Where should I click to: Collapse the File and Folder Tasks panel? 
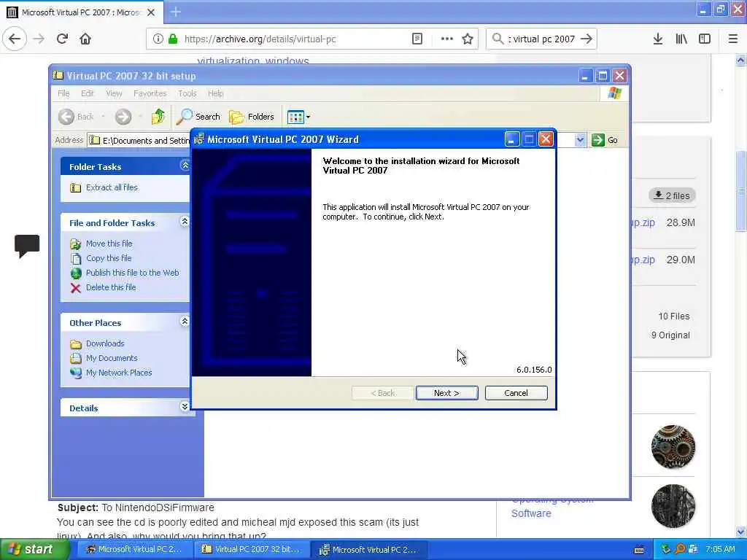tap(185, 222)
